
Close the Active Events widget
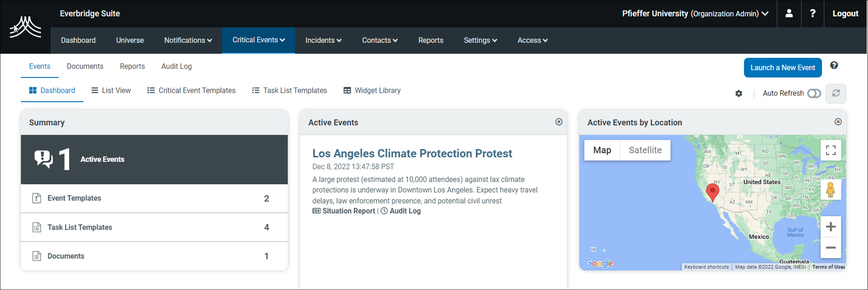559,122
